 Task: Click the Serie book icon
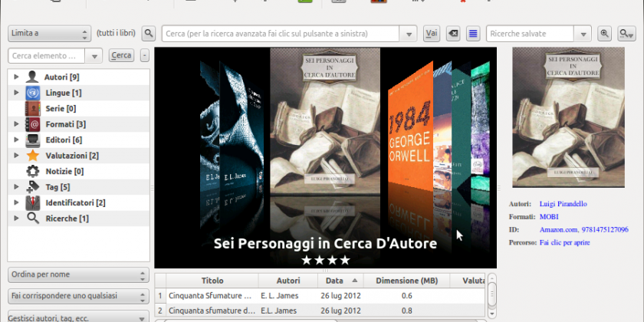[32, 108]
